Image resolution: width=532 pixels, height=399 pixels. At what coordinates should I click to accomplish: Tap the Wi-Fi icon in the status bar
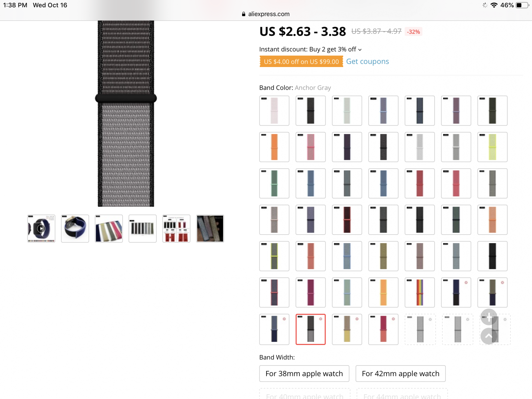pos(494,5)
